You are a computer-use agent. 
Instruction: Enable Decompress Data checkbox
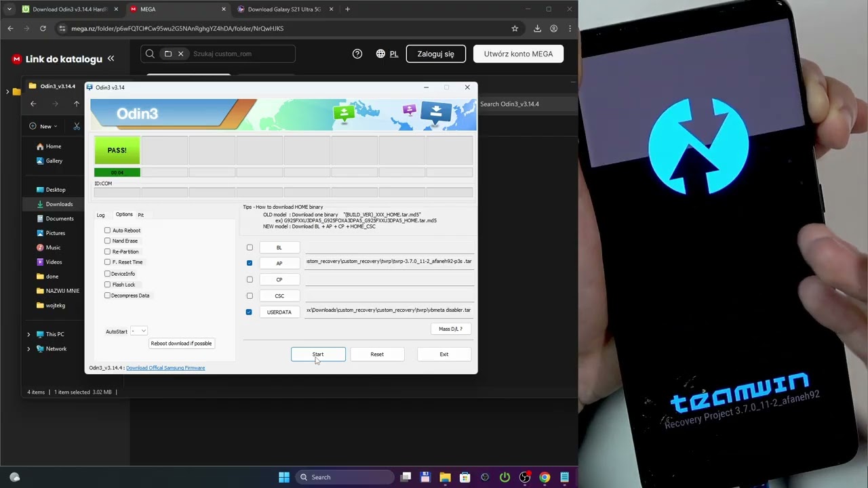(107, 296)
